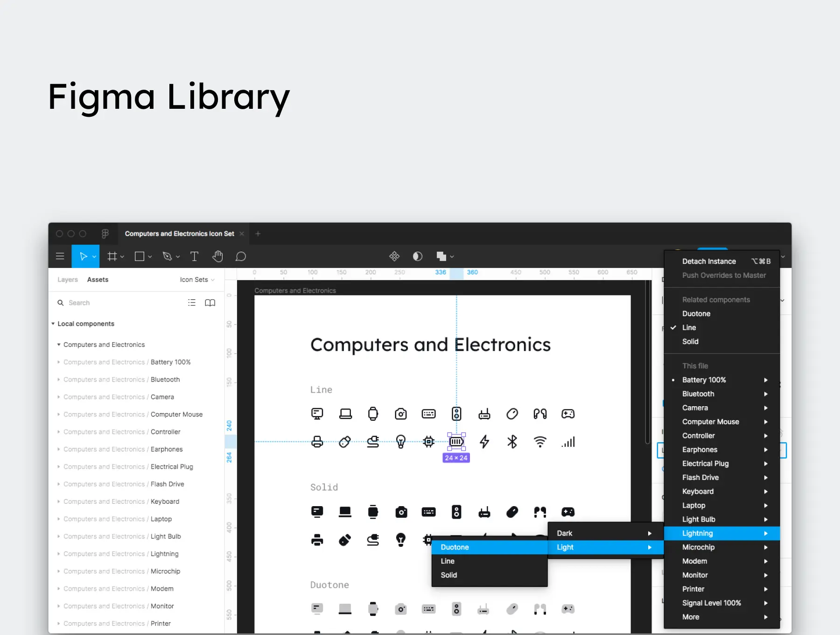
Task: Select the solid printer icon on canvas
Action: pos(317,540)
